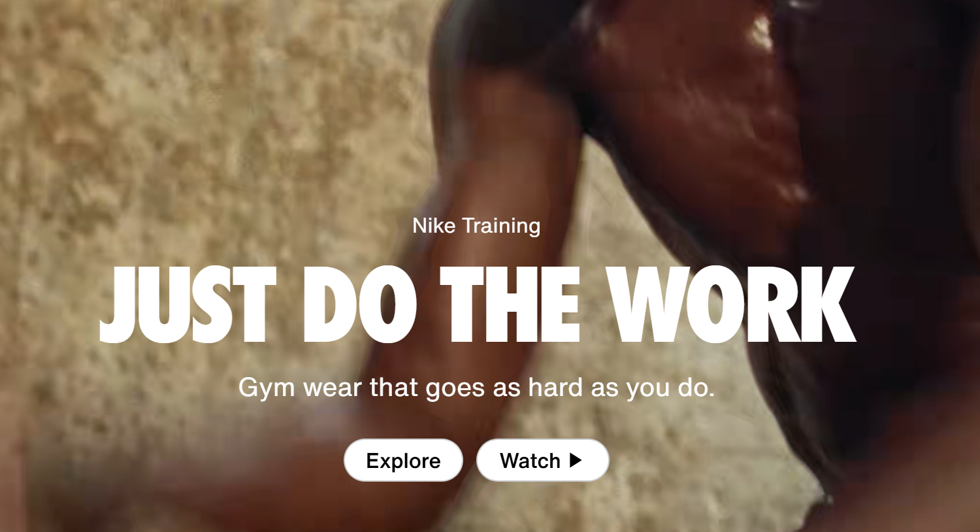The height and width of the screenshot is (532, 980).
Task: Click the play triangle icon beside Watch
Action: tap(576, 460)
